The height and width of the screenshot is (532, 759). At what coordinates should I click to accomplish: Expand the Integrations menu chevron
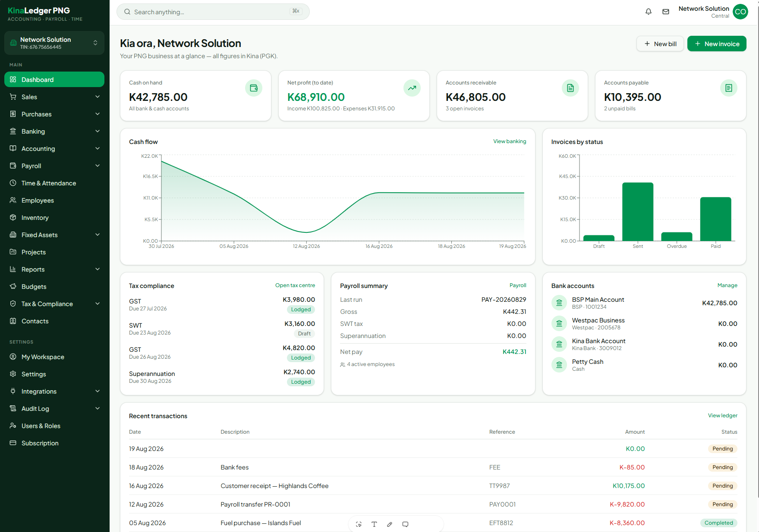click(x=98, y=391)
